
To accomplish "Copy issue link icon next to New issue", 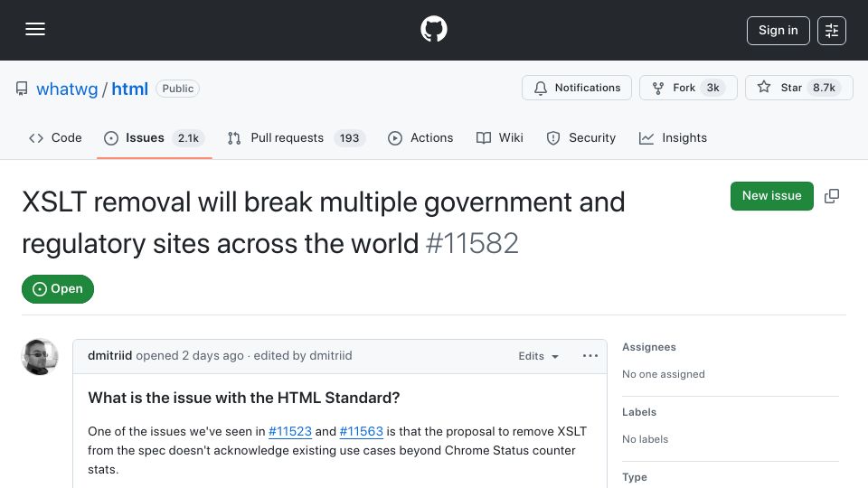I will pyautogui.click(x=832, y=196).
